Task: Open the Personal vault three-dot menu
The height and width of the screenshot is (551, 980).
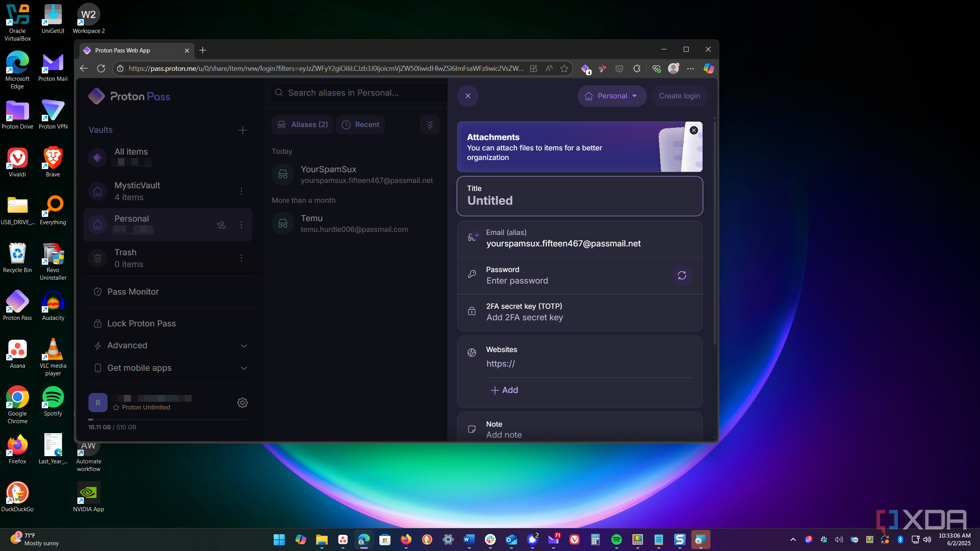Action: click(x=241, y=225)
